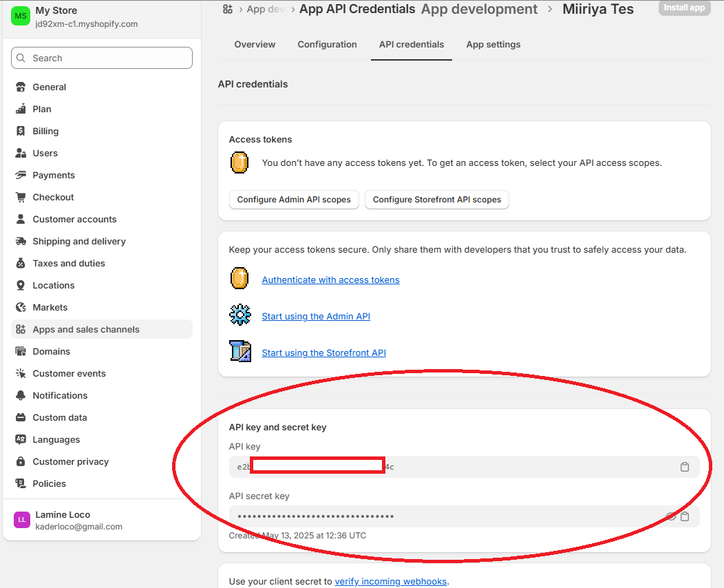Switch to the Overview tab

[x=255, y=44]
